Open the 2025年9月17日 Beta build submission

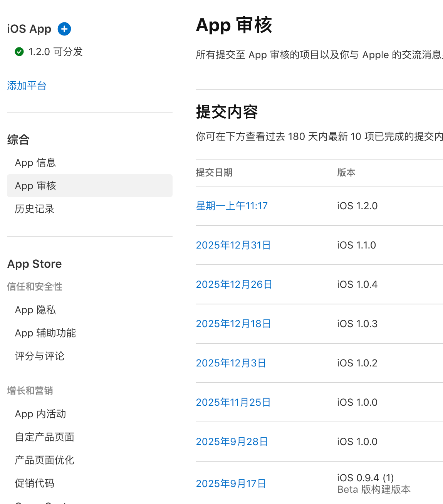coord(231,483)
